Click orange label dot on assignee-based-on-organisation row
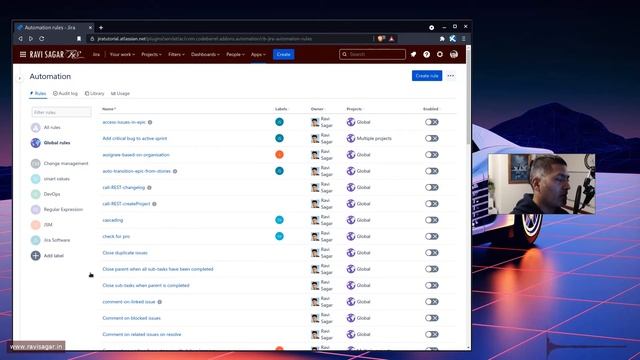This screenshot has width=640, height=360. pos(280,155)
